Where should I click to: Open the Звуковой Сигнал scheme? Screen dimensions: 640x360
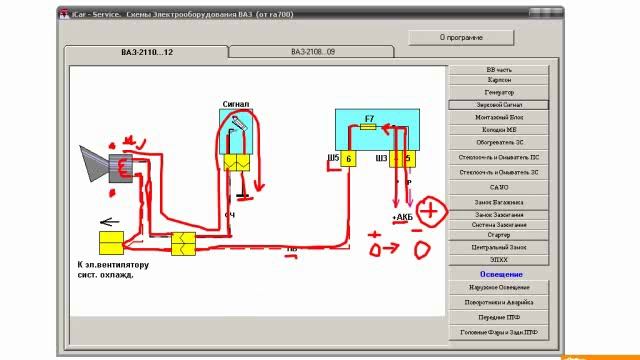[499, 105]
